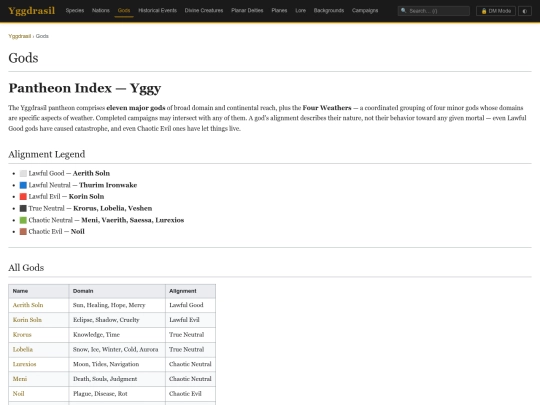Enable DM Mode lock button
540x405 pixels.
(x=496, y=11)
